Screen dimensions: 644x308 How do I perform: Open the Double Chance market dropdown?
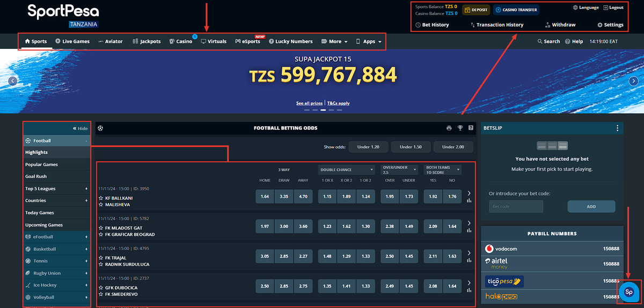(x=346, y=170)
